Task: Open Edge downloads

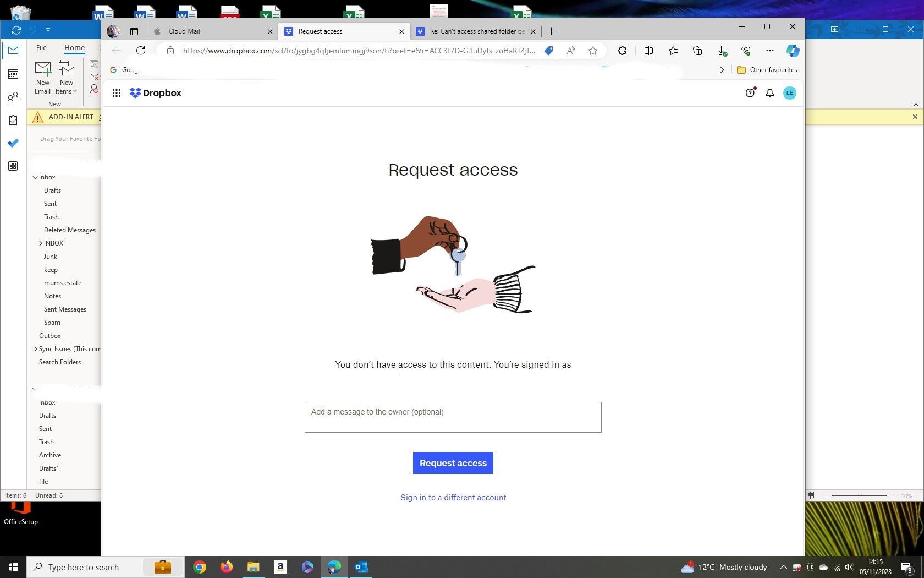Action: (x=722, y=51)
